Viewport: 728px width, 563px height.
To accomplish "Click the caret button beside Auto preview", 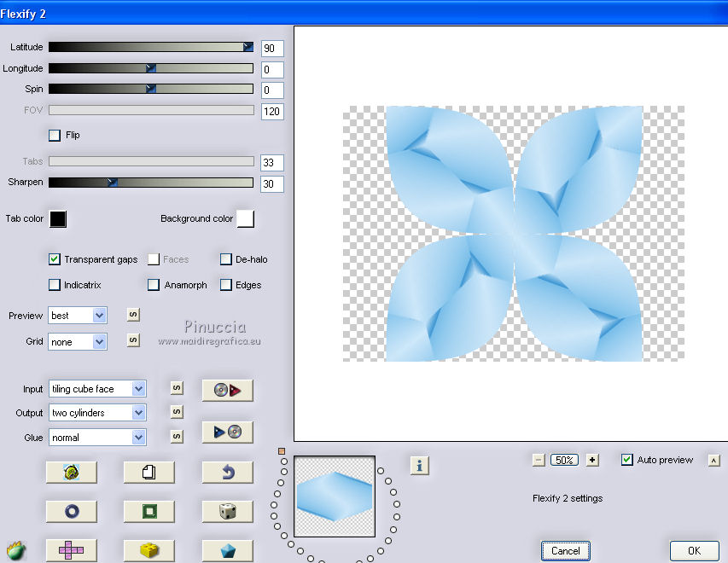I will 714,460.
